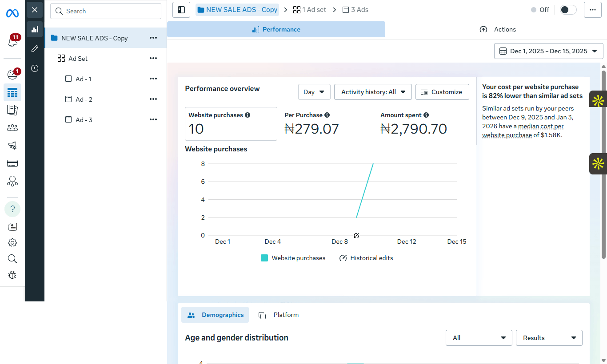
Task: Open the Day breakdown dropdown
Action: tap(314, 92)
